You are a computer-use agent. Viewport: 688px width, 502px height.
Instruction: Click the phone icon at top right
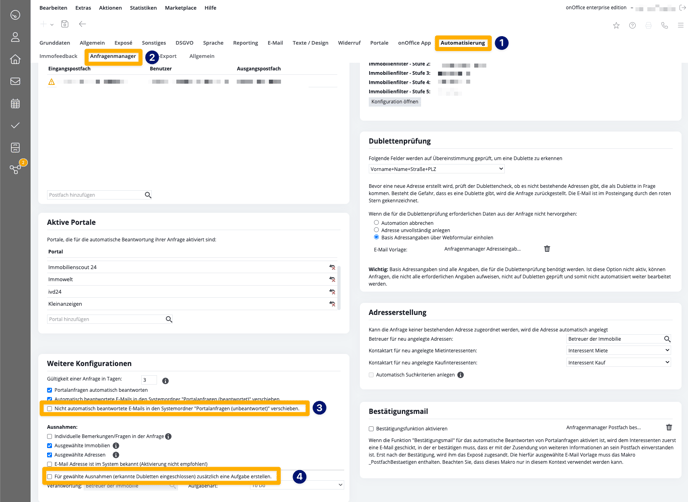(665, 25)
